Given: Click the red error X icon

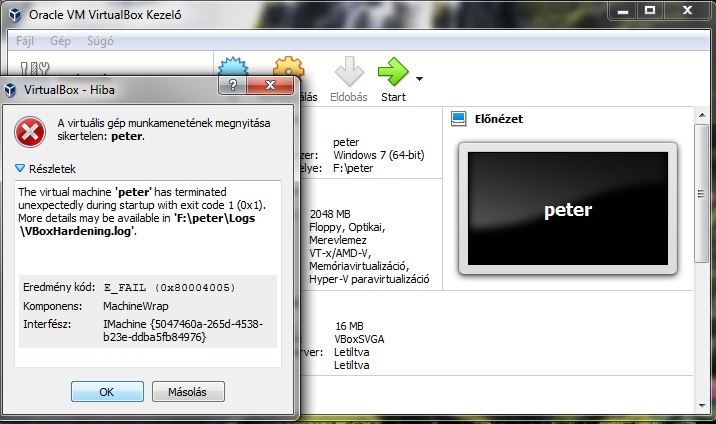Looking at the screenshot, I should (x=30, y=132).
